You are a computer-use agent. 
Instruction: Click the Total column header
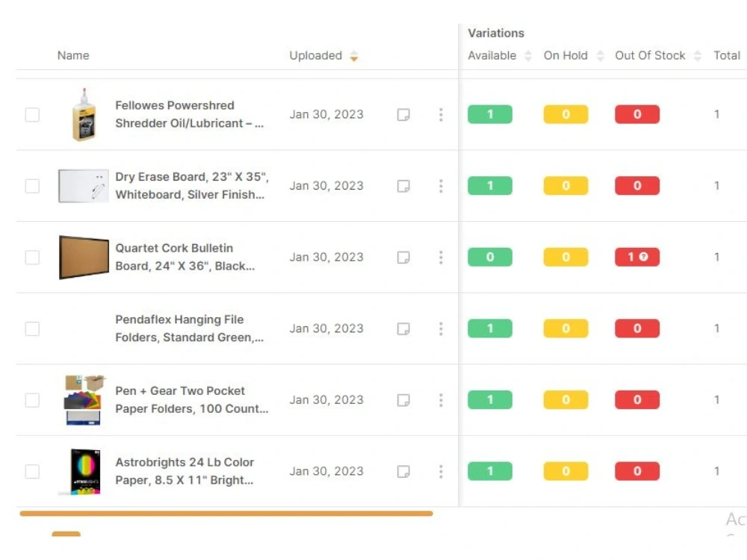pyautogui.click(x=727, y=56)
